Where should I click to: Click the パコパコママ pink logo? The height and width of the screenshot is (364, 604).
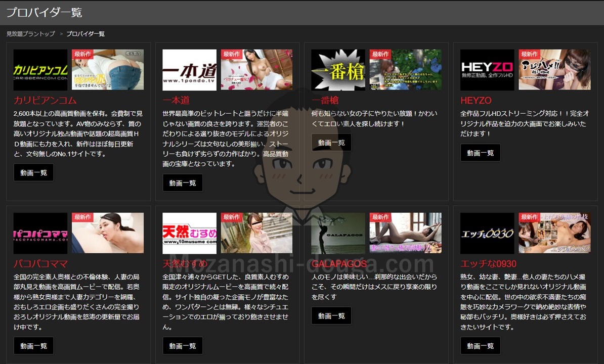click(40, 233)
